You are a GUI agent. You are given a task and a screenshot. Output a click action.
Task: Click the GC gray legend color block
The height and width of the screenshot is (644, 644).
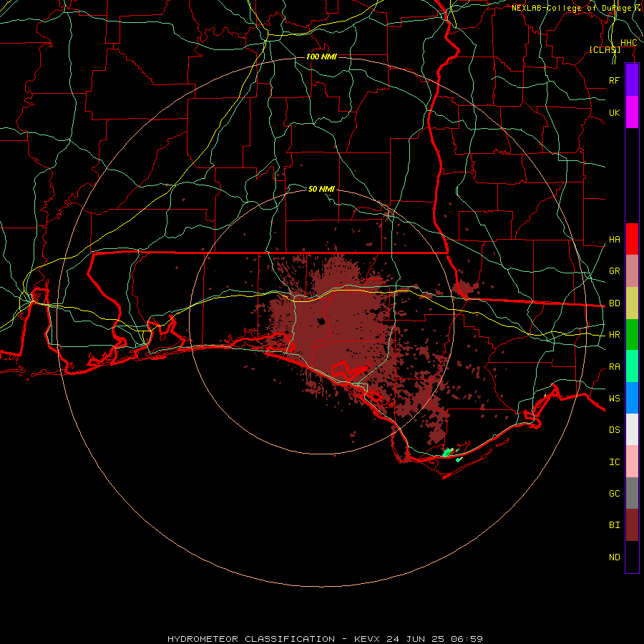pos(632,493)
